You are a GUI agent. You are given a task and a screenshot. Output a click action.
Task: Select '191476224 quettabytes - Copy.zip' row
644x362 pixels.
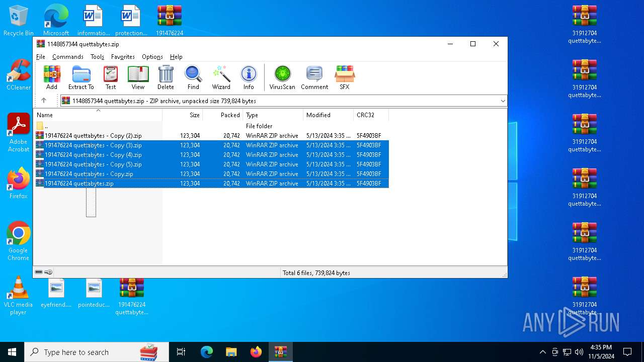tap(212, 174)
